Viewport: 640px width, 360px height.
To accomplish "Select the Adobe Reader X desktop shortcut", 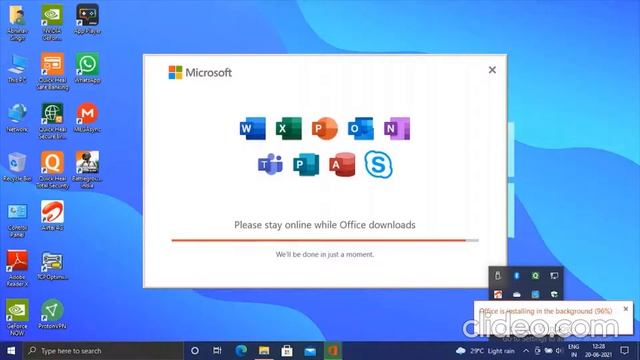I will 17,268.
